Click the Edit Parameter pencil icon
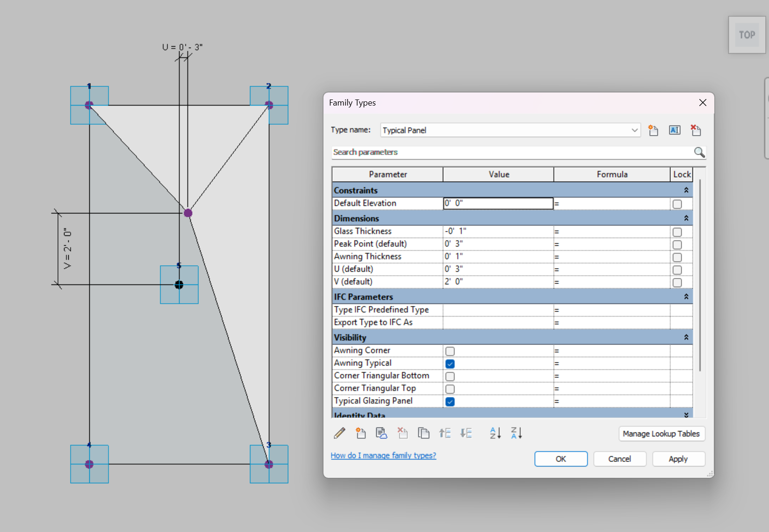The height and width of the screenshot is (532, 769). [340, 433]
